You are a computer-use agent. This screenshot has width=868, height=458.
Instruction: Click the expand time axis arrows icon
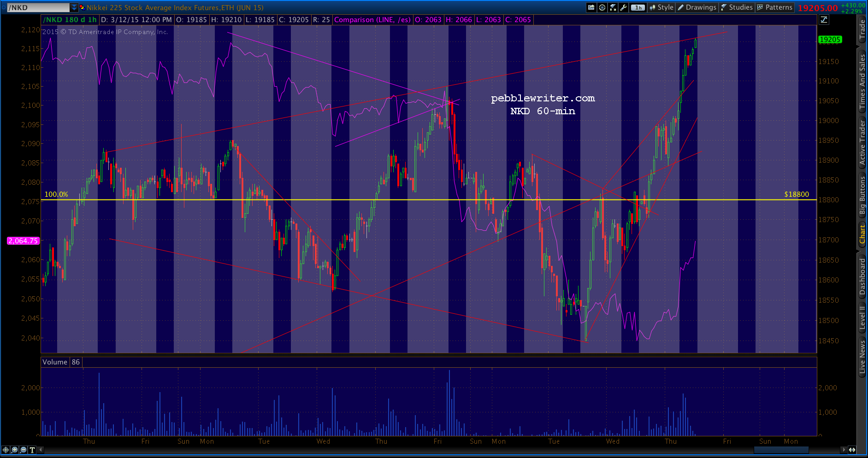[x=852, y=450]
